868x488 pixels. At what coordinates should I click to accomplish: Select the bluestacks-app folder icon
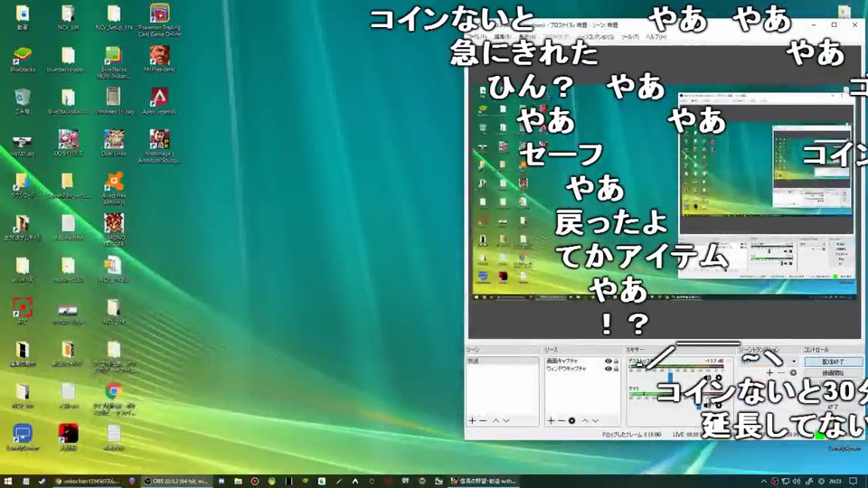[68, 60]
